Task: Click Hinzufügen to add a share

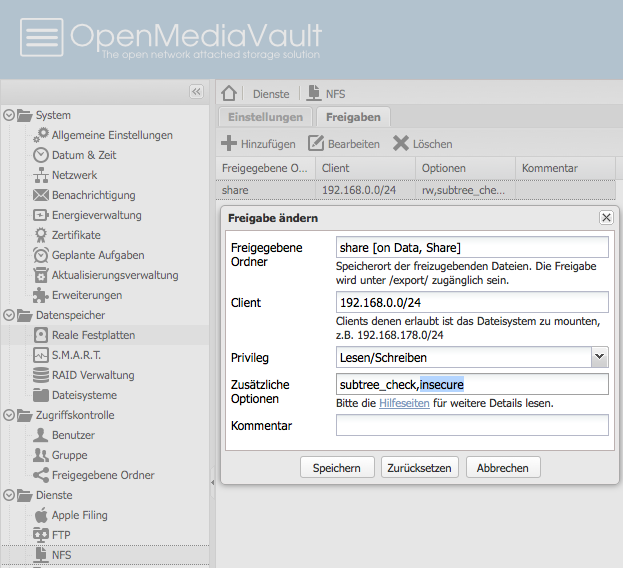Action: [258, 144]
